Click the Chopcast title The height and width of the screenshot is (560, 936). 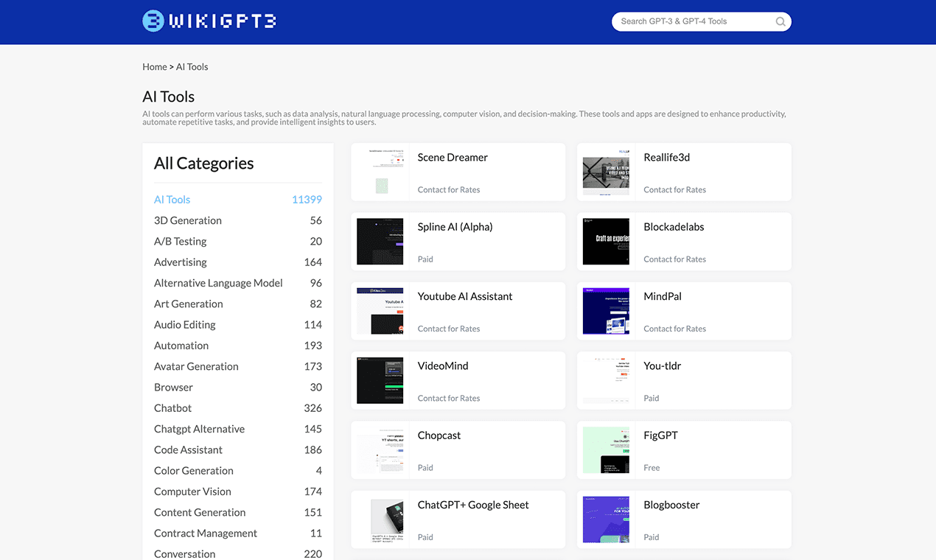(x=439, y=435)
